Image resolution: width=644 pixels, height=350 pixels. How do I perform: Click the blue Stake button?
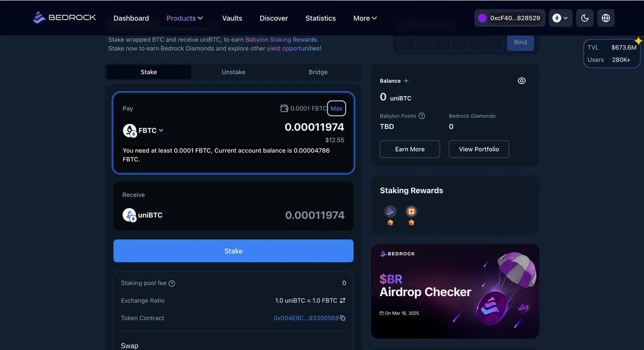click(x=233, y=251)
